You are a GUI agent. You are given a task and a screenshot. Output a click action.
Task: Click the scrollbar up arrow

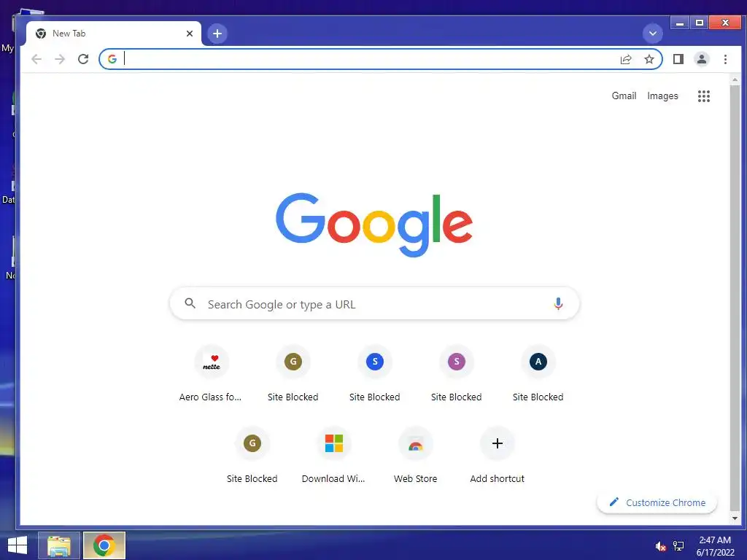tap(735, 79)
